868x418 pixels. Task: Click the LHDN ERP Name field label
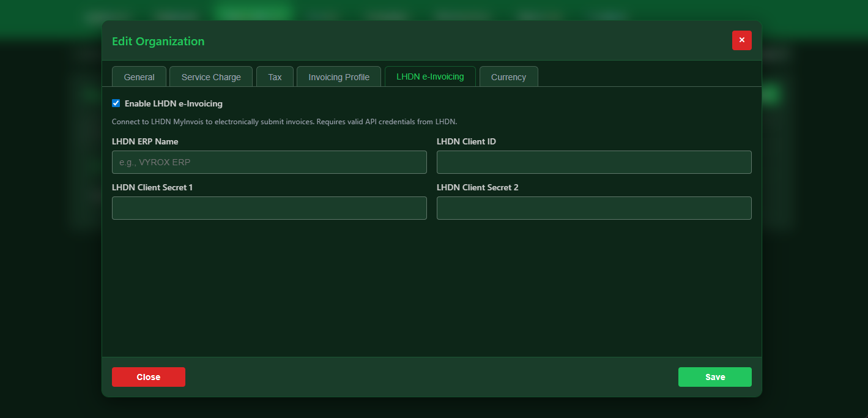[144, 141]
